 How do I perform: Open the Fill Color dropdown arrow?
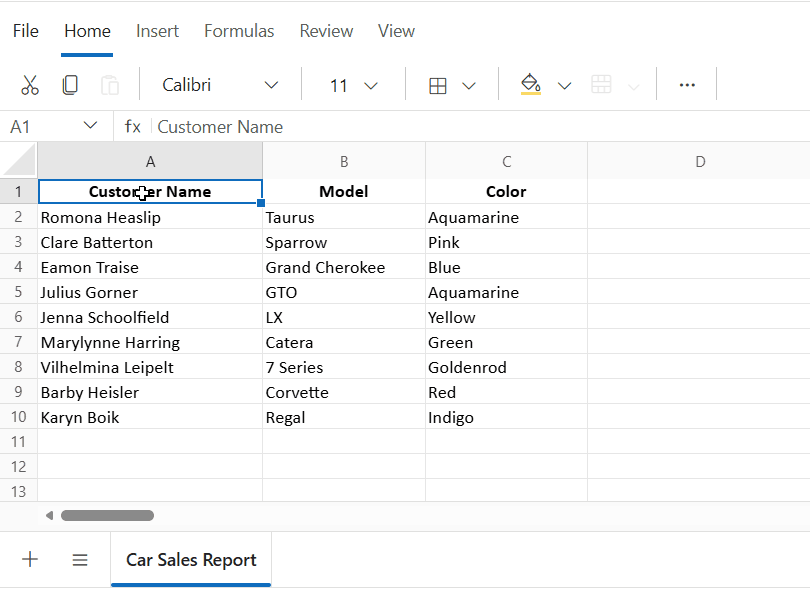[x=565, y=86]
